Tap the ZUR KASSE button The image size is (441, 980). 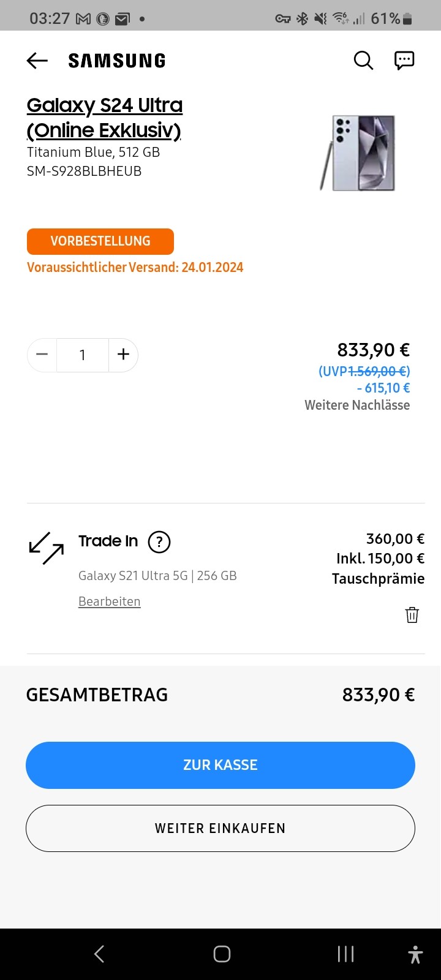point(221,765)
